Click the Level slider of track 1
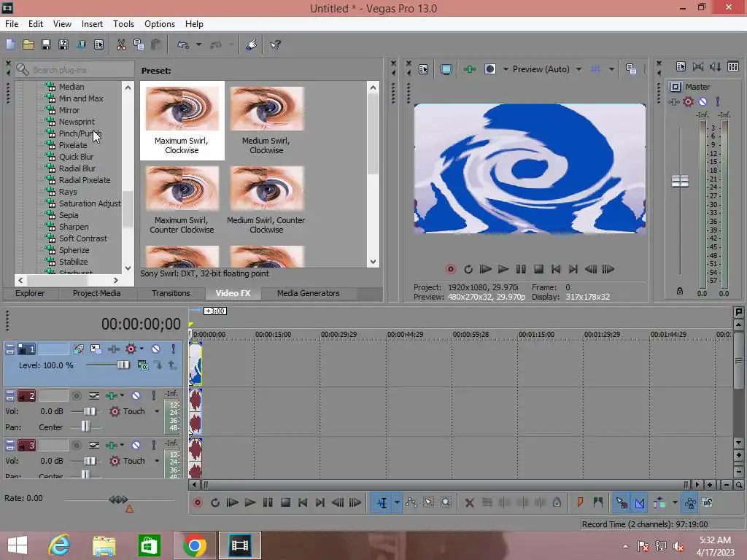747x560 pixels. 123,365
